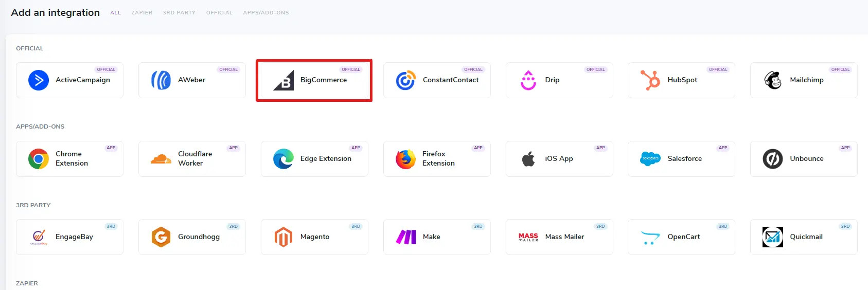The height and width of the screenshot is (290, 868).
Task: Open the HubSpot integration name
Action: pyautogui.click(x=682, y=80)
